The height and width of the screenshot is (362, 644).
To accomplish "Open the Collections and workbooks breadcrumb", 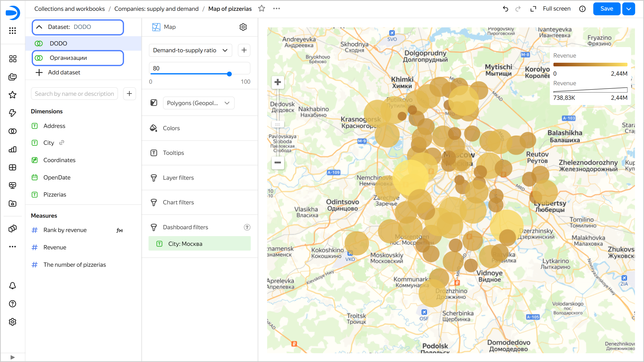I will coord(70,9).
